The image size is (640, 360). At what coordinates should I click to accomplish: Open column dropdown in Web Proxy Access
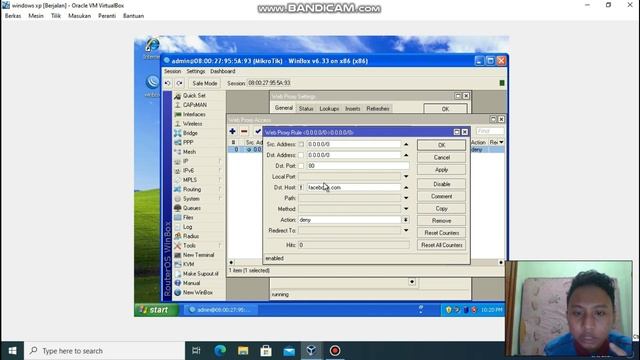[502, 142]
